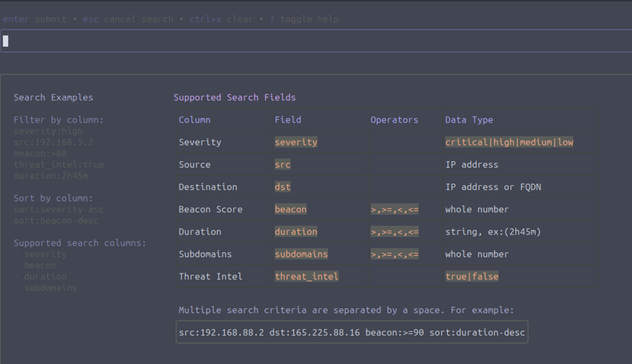632x364 pixels.
Task: Click the example query box starting with src:192.168.88.2
Action: pyautogui.click(x=351, y=332)
